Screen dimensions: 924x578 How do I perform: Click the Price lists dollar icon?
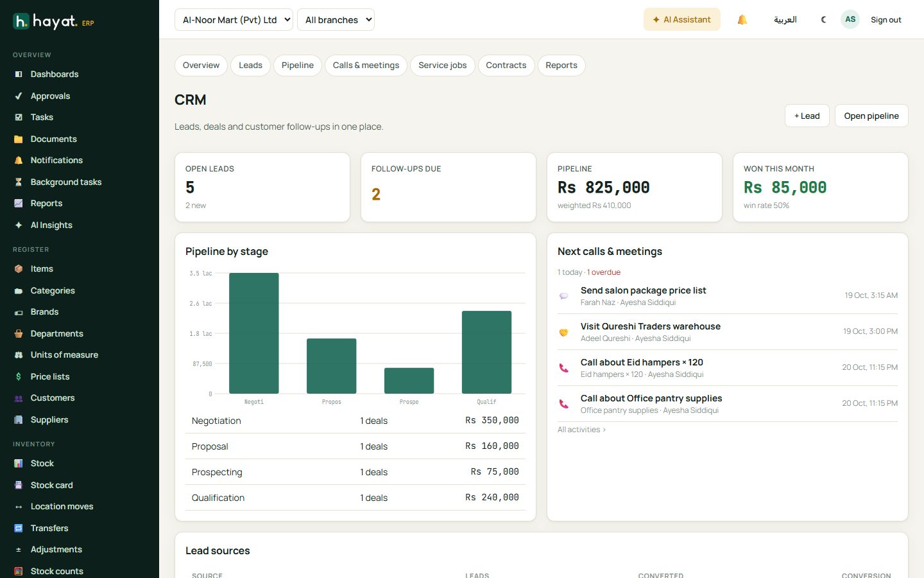[19, 377]
